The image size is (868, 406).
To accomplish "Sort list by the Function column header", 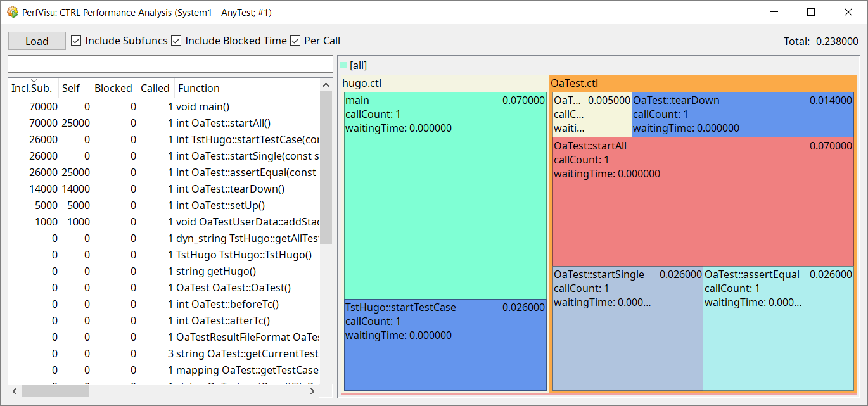I will (x=199, y=88).
